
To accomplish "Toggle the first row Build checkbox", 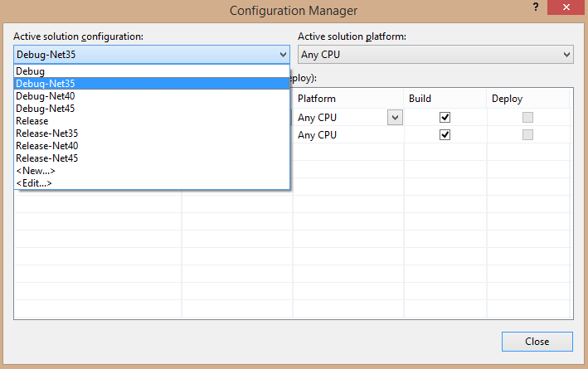I will [445, 118].
